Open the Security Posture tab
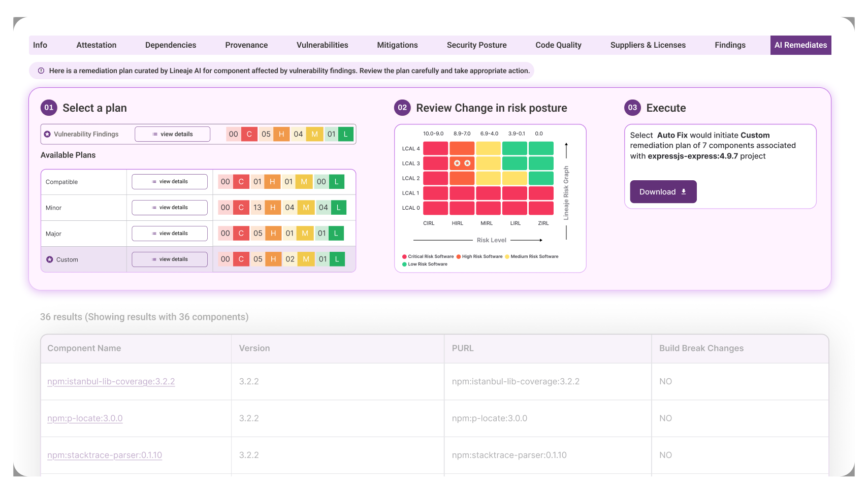 (x=476, y=45)
